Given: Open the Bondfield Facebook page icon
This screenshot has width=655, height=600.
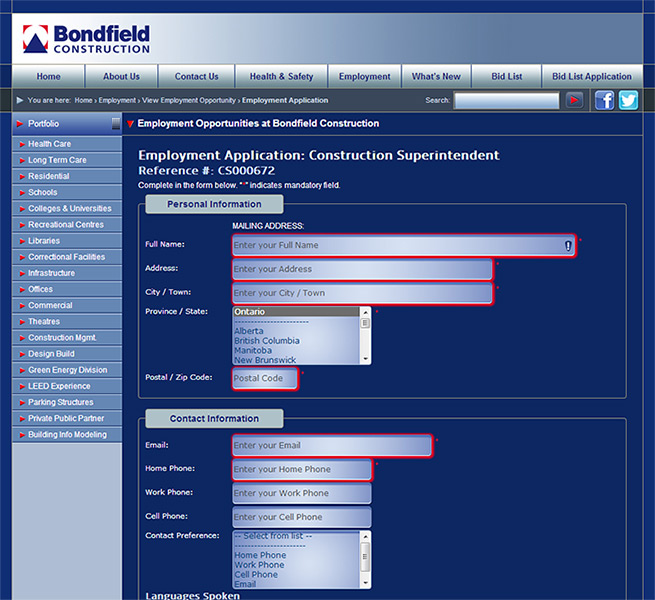Looking at the screenshot, I should pos(604,100).
